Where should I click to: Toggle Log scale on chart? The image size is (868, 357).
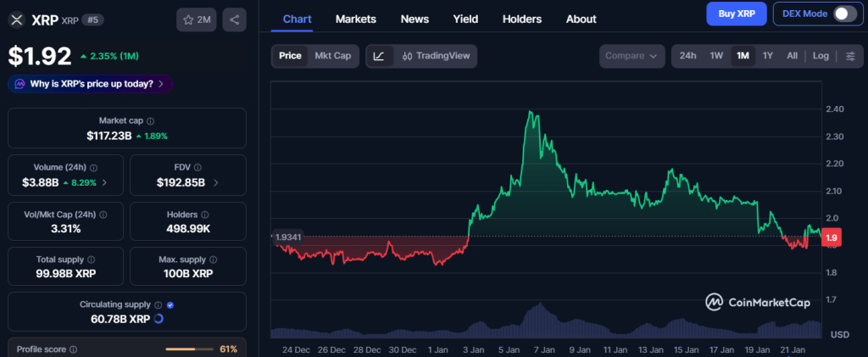click(x=821, y=56)
